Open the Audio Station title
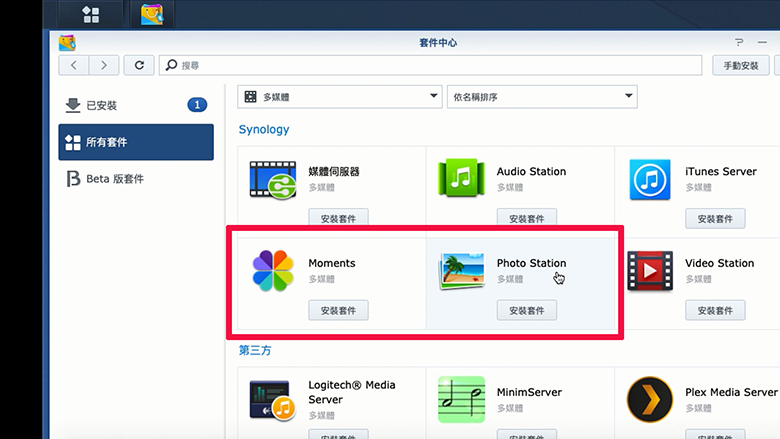The width and height of the screenshot is (780, 439). click(531, 172)
